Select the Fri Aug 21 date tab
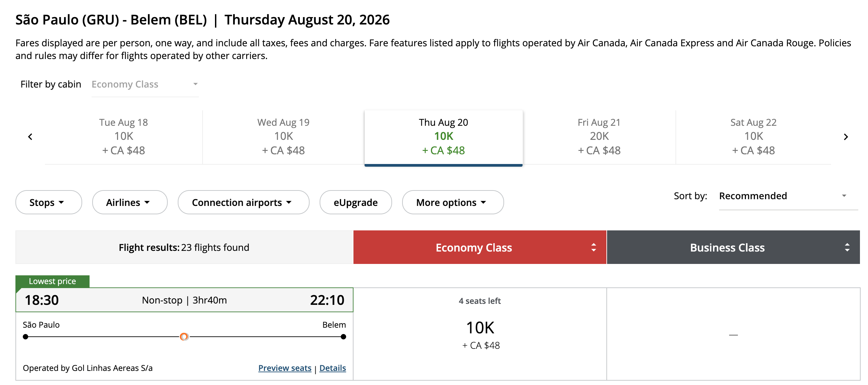The width and height of the screenshot is (868, 385). click(x=599, y=136)
